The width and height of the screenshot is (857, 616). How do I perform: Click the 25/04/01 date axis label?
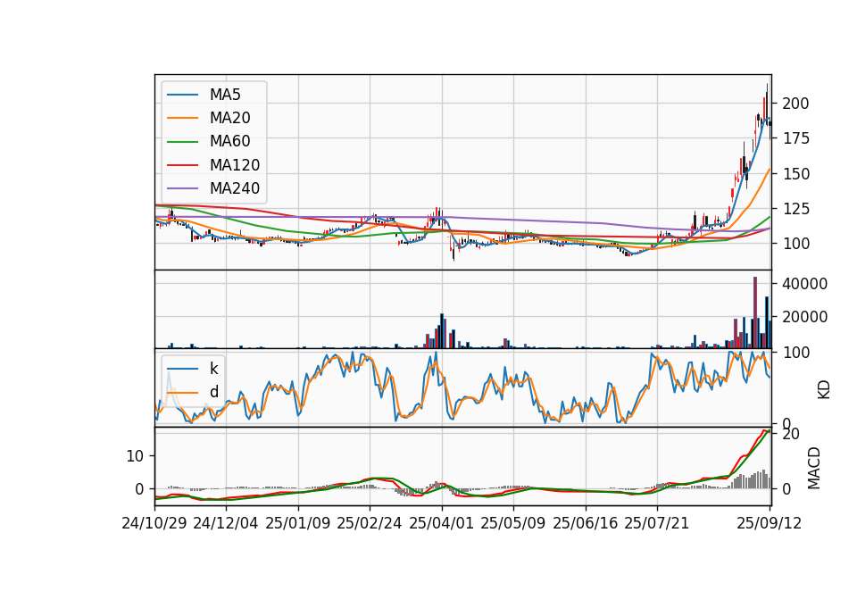[442, 523]
